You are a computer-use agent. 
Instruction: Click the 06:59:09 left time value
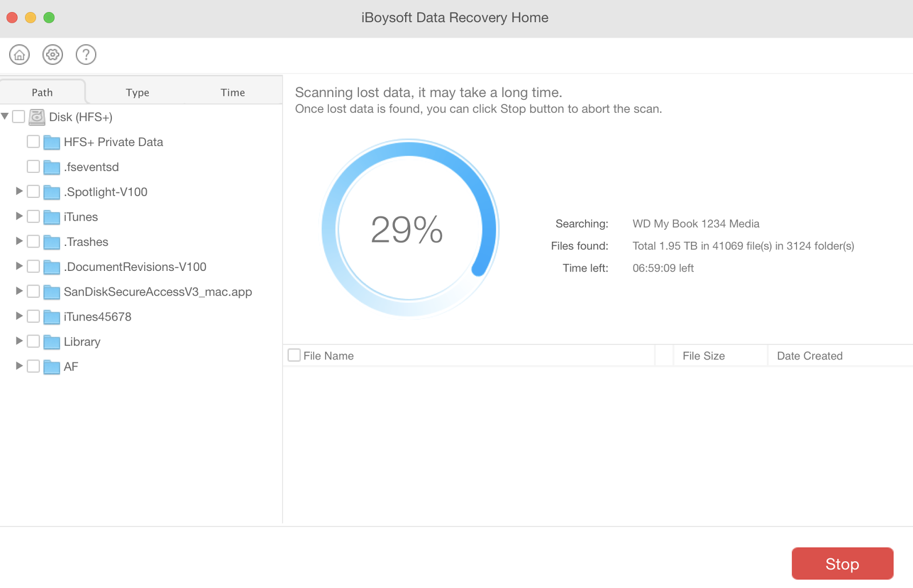[663, 268]
